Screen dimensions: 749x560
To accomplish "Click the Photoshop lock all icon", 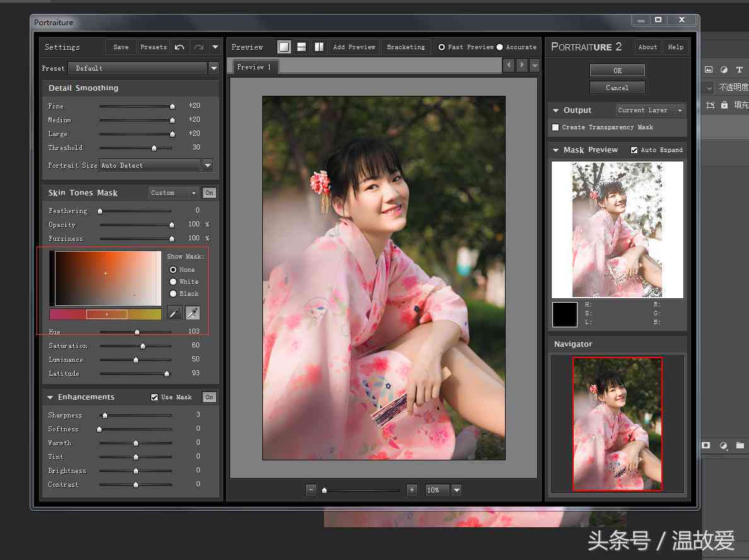I will [724, 105].
